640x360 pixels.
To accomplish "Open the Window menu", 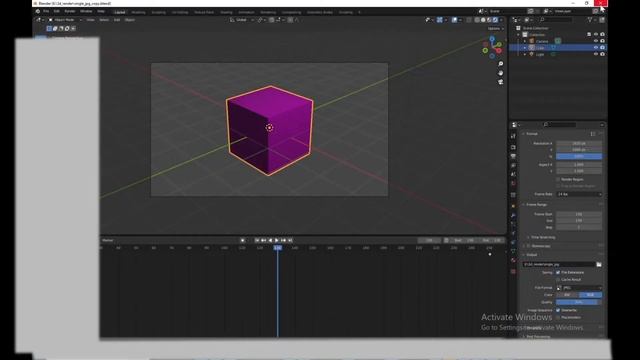I will point(86,11).
